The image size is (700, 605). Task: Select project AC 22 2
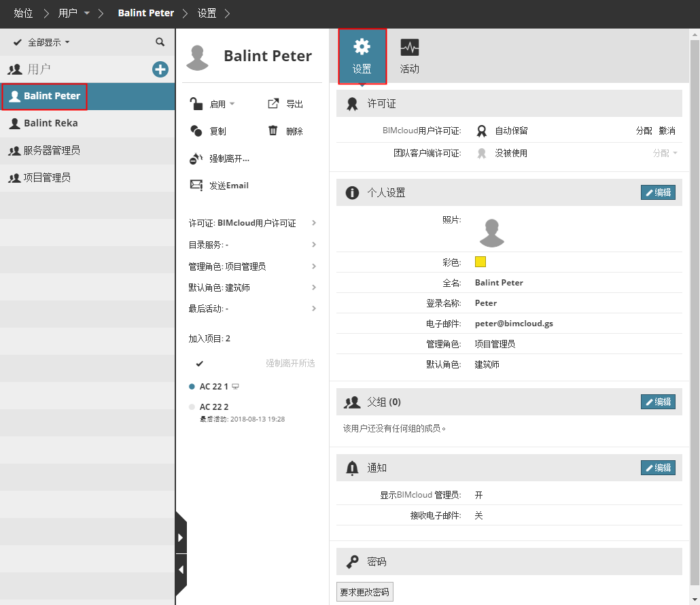214,407
